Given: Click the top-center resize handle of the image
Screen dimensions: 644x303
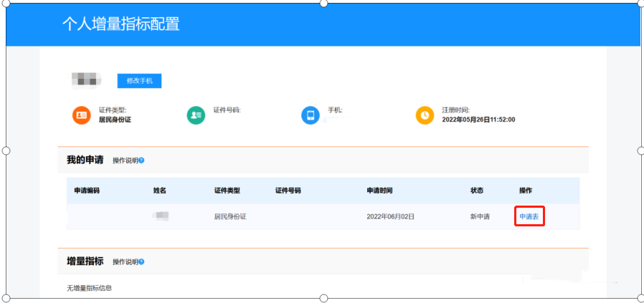Looking at the screenshot, I should (x=323, y=3).
